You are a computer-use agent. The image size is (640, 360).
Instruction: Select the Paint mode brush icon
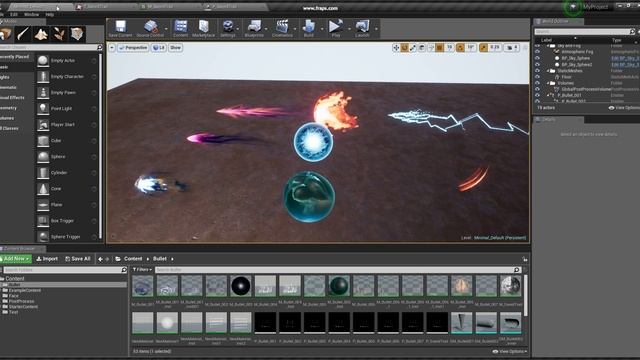point(23,34)
